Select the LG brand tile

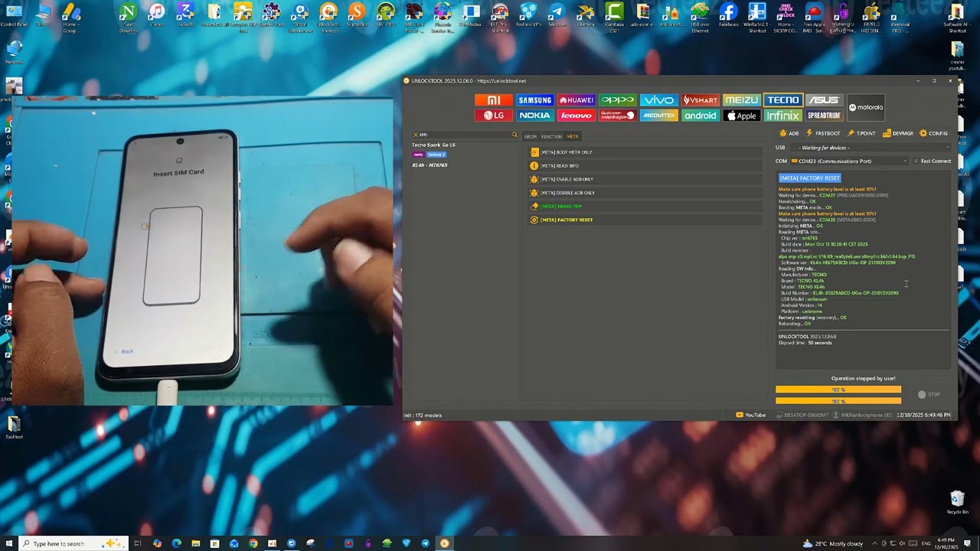tap(494, 116)
